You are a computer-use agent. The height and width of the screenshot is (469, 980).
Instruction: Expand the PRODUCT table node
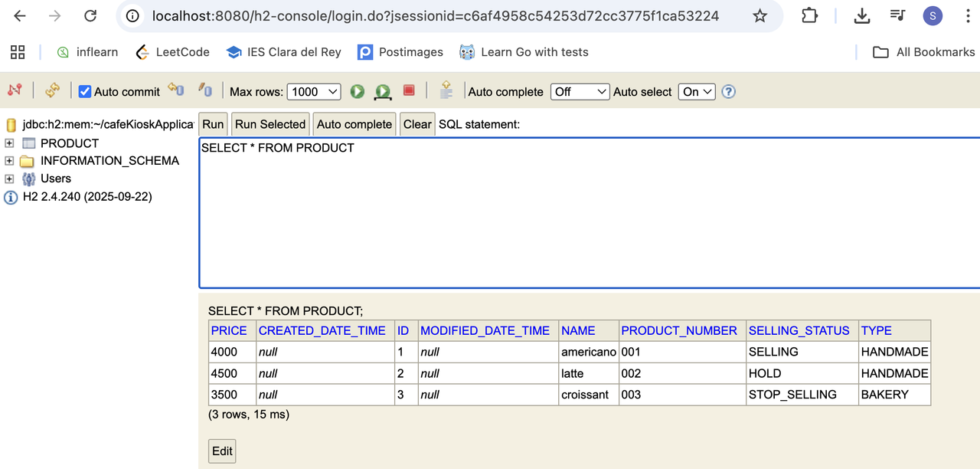tap(9, 143)
